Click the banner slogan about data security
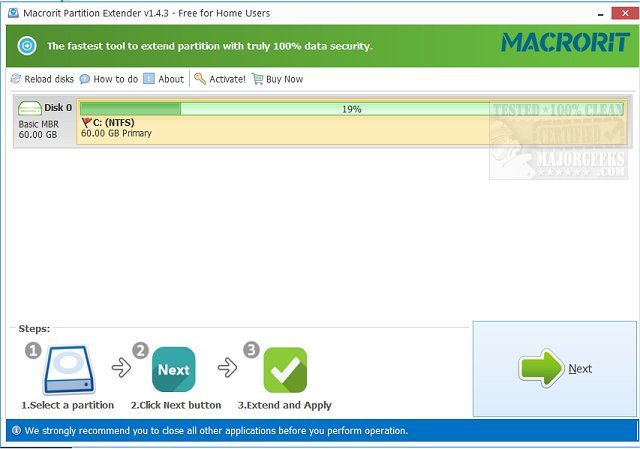 point(210,46)
